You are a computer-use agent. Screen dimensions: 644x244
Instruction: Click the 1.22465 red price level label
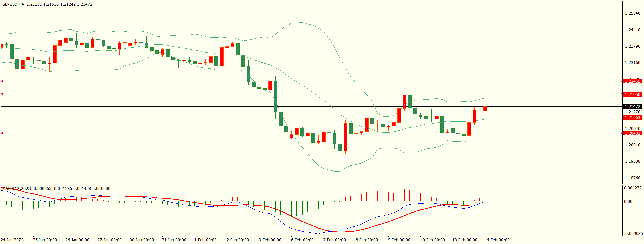coord(632,81)
